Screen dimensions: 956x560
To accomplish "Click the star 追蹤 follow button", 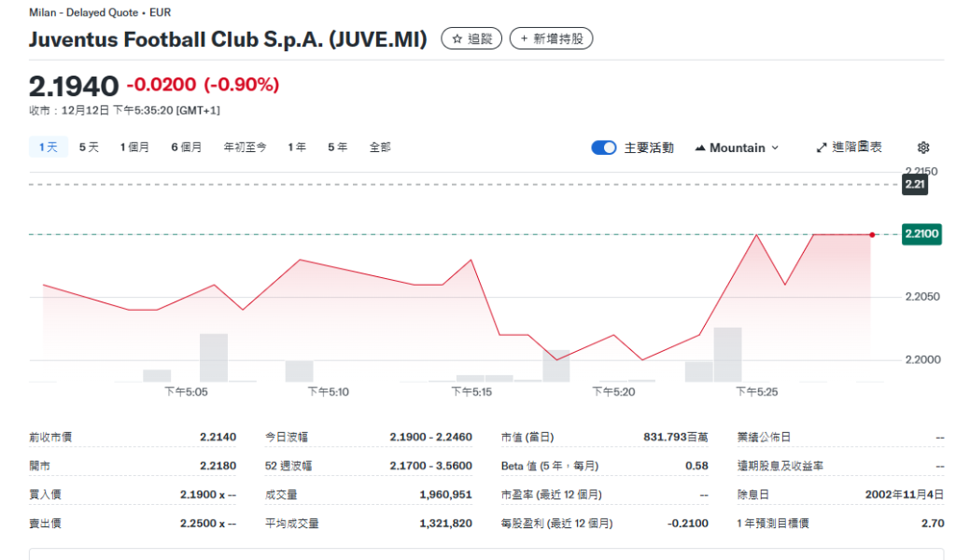I will click(x=471, y=39).
